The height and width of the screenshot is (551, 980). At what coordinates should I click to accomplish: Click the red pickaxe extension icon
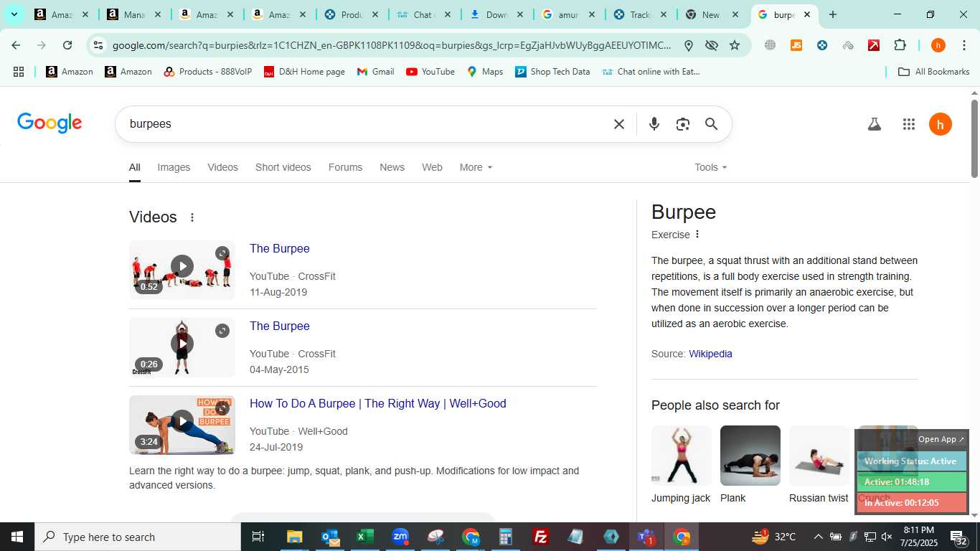coord(873,45)
